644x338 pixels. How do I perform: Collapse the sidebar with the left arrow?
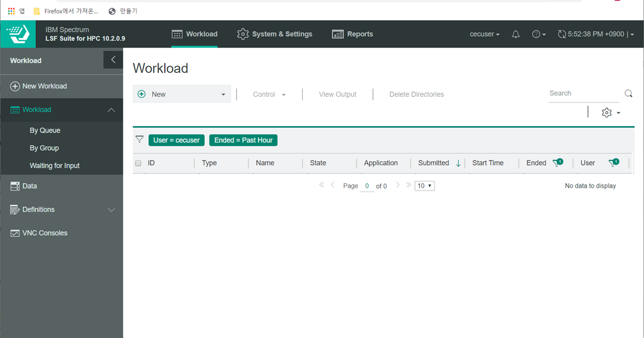tap(113, 59)
